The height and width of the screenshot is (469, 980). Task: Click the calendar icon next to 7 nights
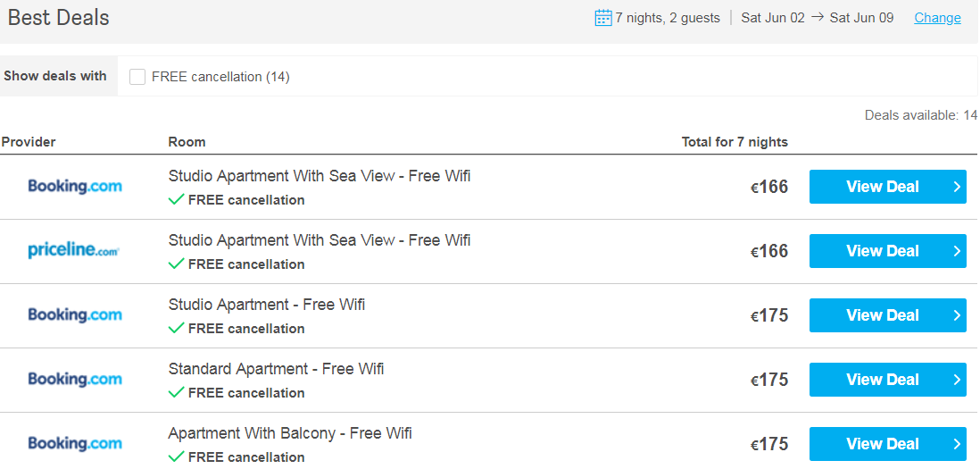[603, 18]
